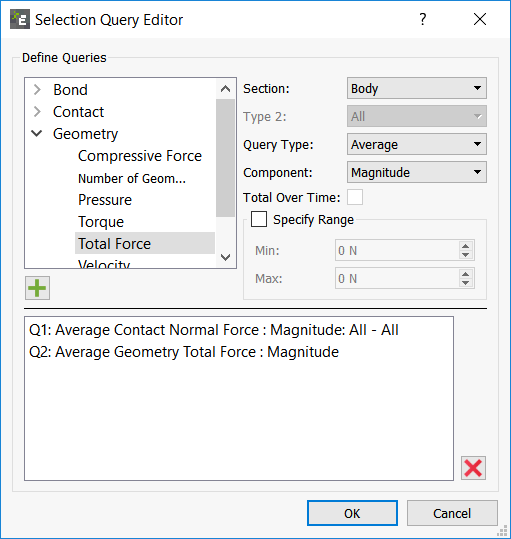
Task: Select the Q2 Average Geometry Total Force query
Action: pos(184,352)
